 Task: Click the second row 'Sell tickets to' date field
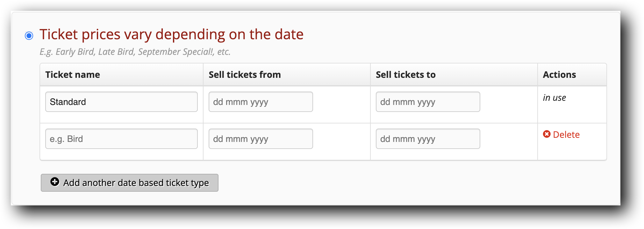pyautogui.click(x=428, y=138)
